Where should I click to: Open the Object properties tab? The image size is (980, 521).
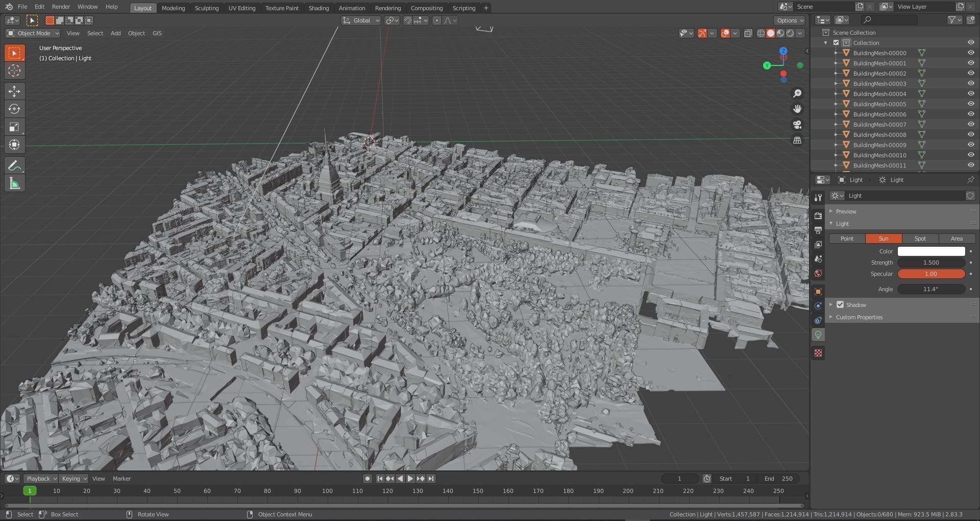[x=818, y=291]
